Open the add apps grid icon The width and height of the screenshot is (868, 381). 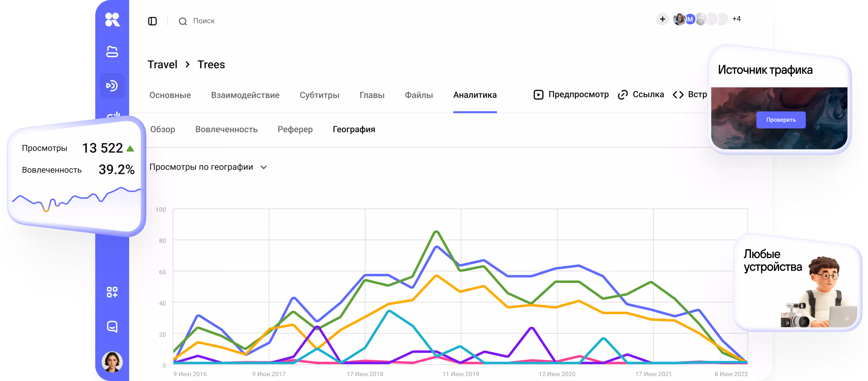112,292
